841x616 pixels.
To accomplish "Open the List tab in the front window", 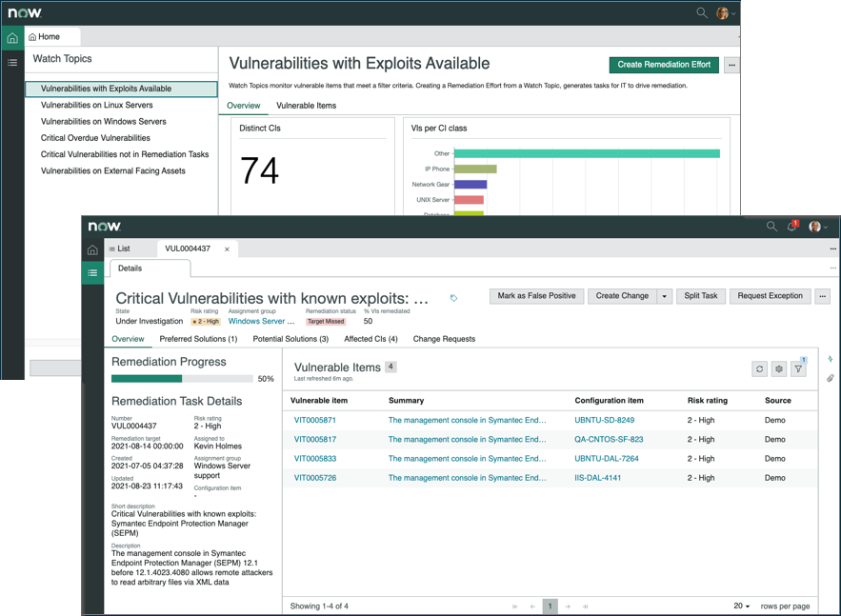I will tap(120, 248).
